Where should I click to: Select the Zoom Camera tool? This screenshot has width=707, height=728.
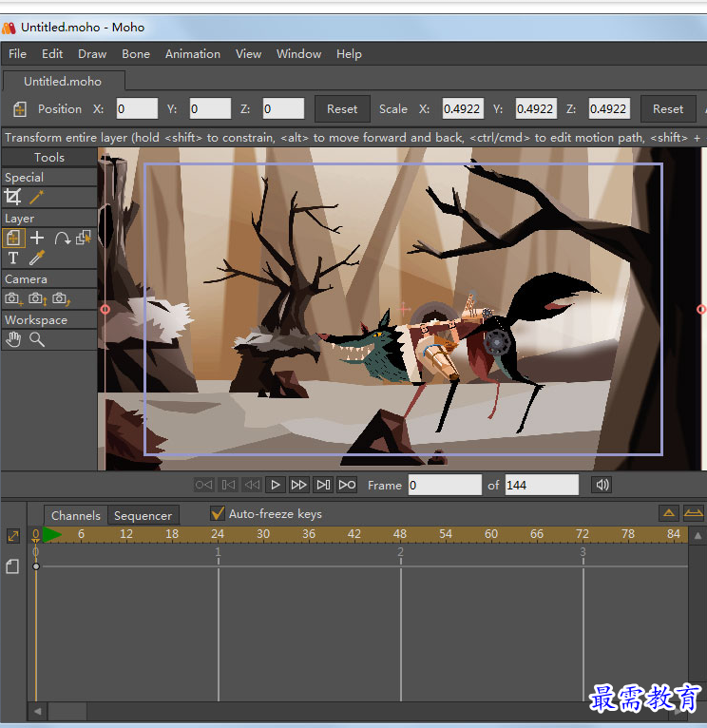click(x=38, y=299)
